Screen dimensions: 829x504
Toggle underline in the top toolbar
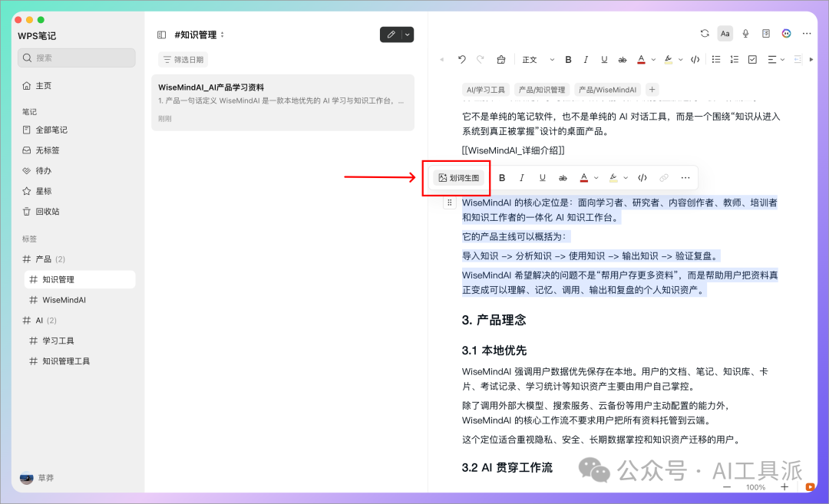(604, 60)
